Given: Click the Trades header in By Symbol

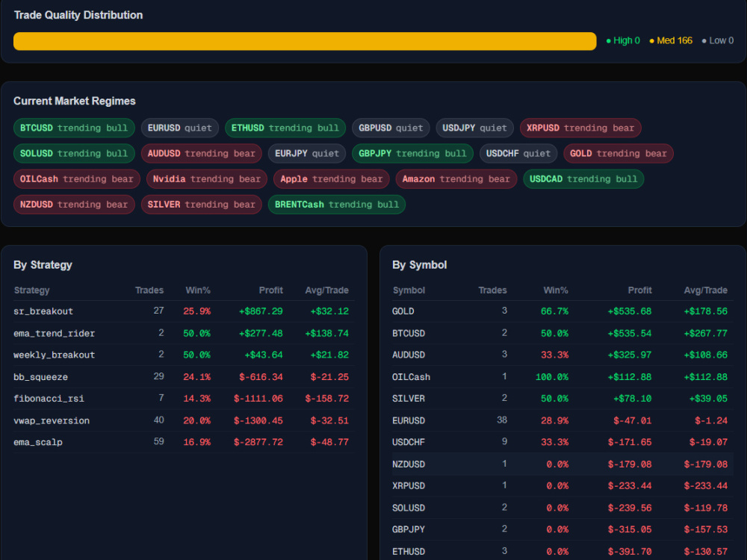Looking at the screenshot, I should tap(492, 290).
